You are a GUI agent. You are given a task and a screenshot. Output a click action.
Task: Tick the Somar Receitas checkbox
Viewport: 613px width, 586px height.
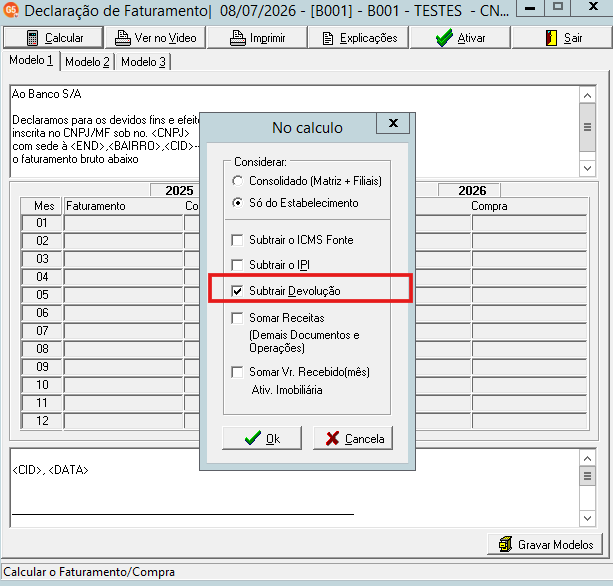point(237,318)
